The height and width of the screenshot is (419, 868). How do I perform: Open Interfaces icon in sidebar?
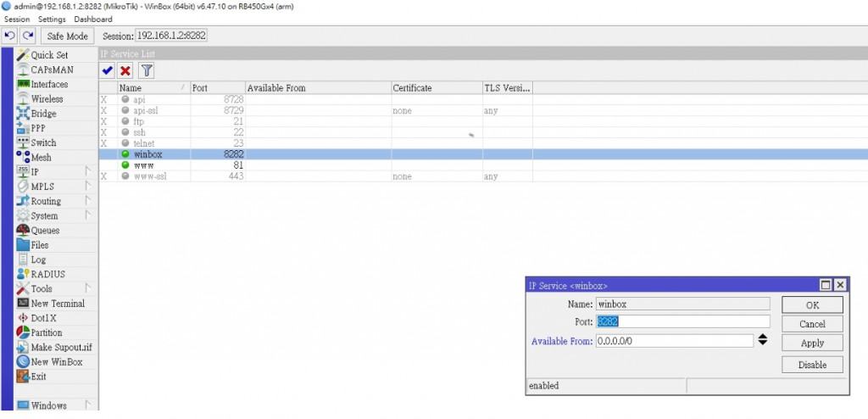tap(23, 84)
